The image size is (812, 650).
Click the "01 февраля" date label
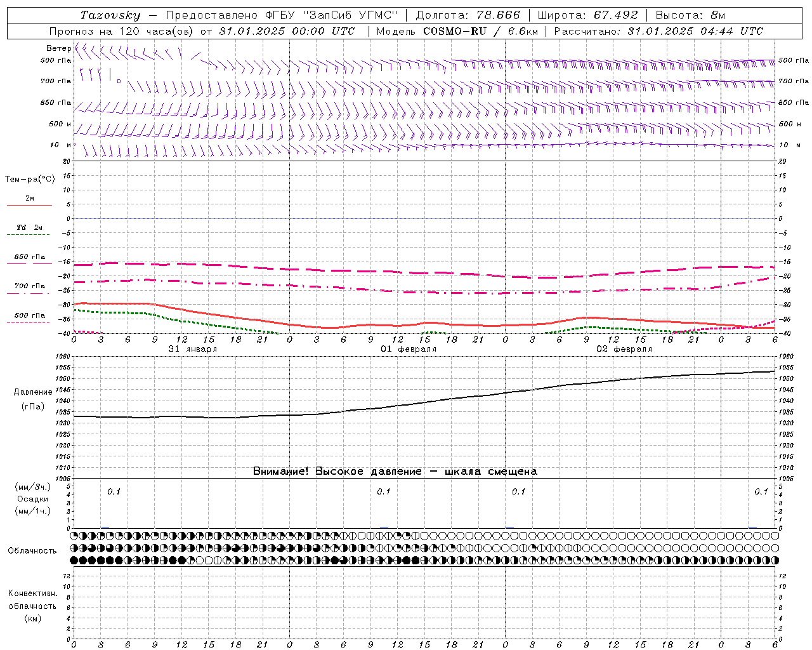[409, 349]
